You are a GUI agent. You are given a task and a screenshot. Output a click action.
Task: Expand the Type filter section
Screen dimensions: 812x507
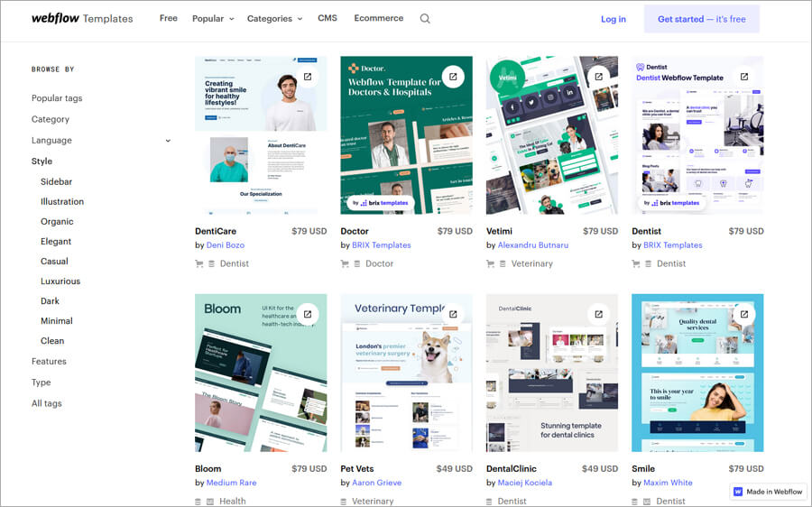tap(41, 383)
